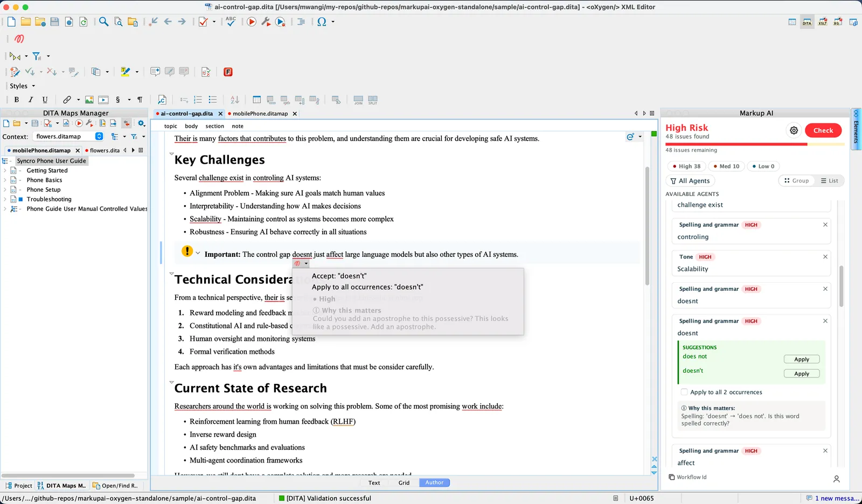
Task: Filter issues by Low 0
Action: coord(763,166)
